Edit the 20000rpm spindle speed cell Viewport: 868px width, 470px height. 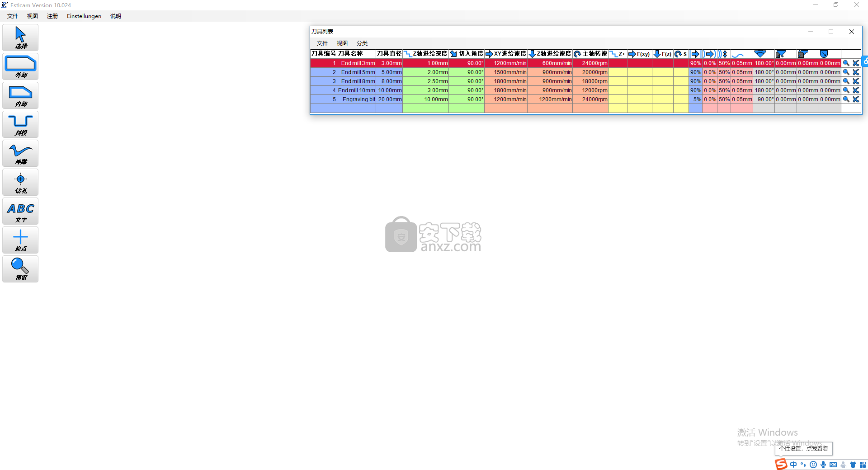pos(590,72)
